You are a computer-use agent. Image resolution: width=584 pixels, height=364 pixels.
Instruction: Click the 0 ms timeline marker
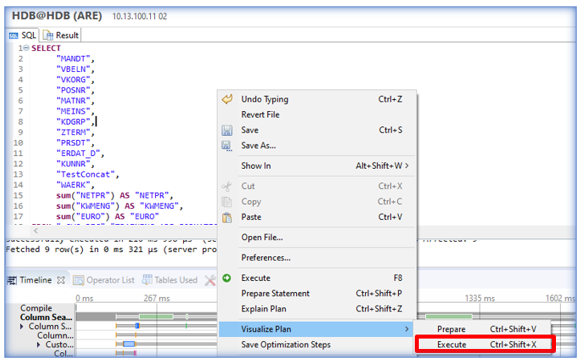(84, 298)
